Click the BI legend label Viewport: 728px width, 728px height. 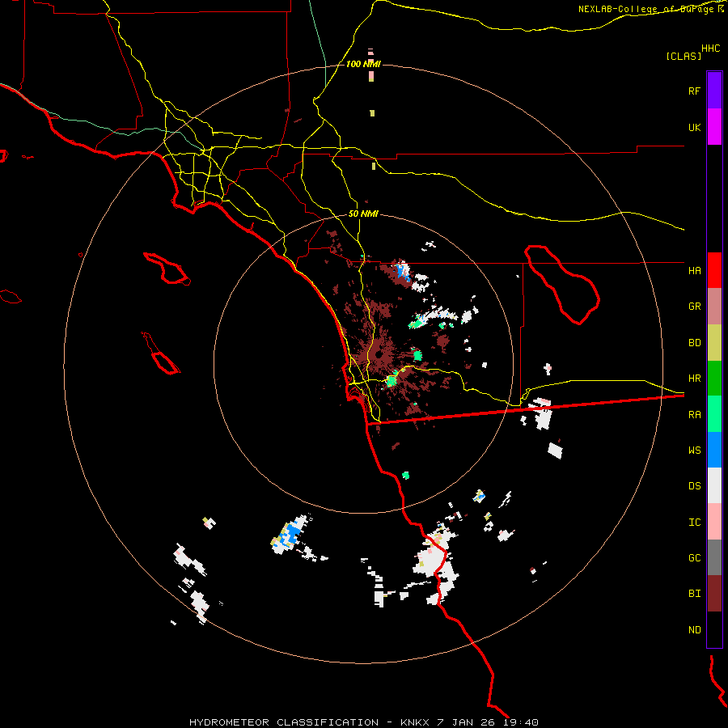click(x=694, y=594)
